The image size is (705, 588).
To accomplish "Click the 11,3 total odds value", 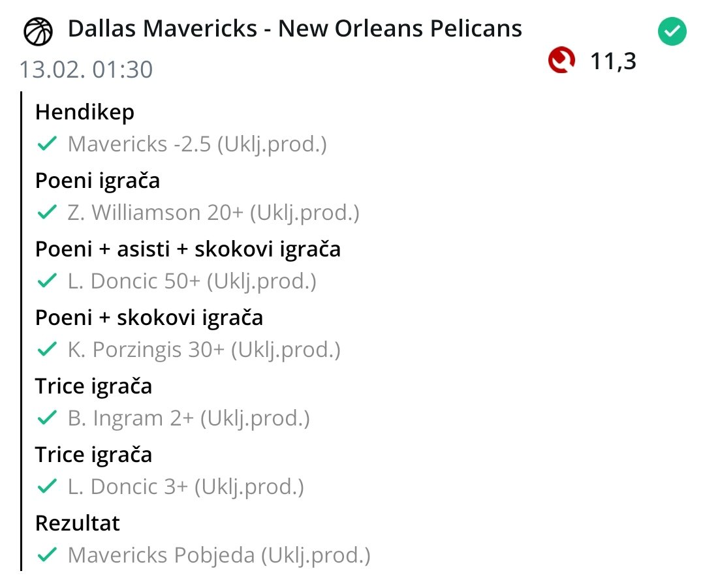I will [x=613, y=61].
